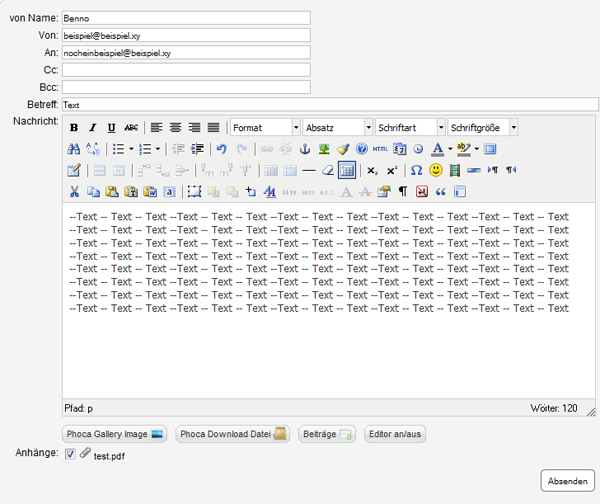Apply superscript formatting
600x504 pixels.
[391, 170]
